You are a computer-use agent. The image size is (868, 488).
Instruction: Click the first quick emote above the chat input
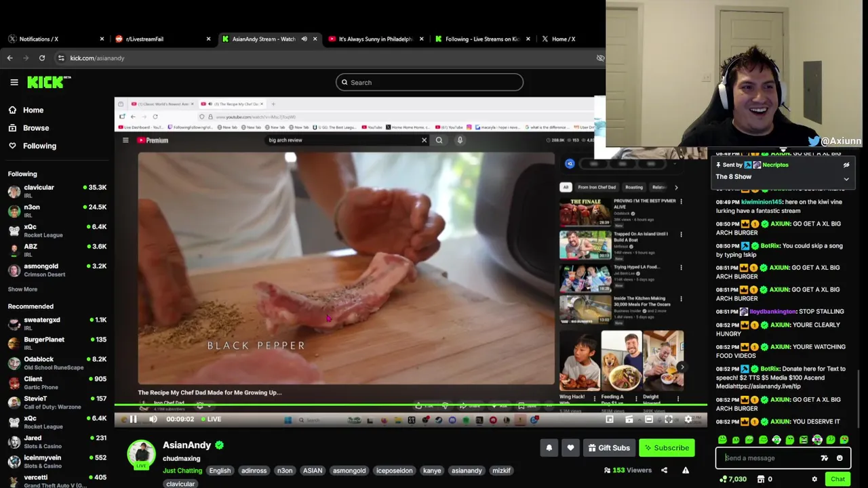click(722, 440)
